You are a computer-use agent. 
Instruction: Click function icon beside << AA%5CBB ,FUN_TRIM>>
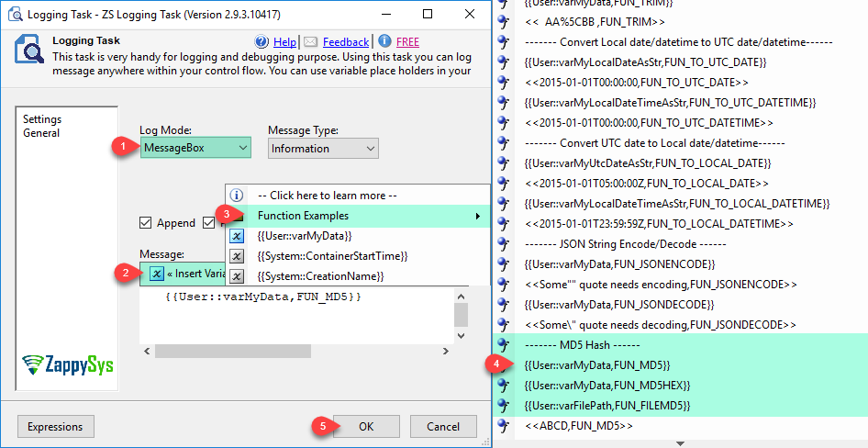tap(503, 22)
